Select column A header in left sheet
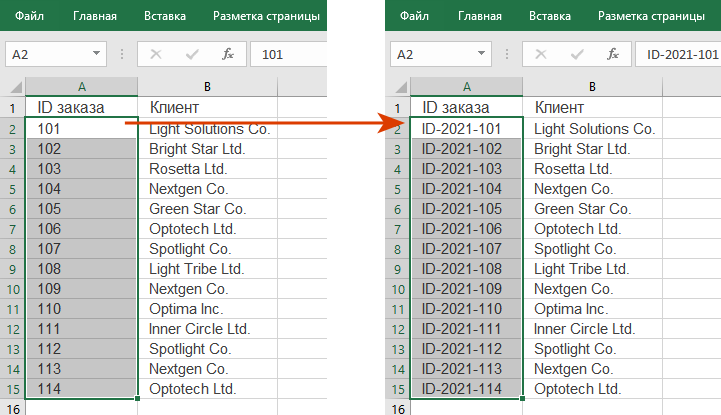The height and width of the screenshot is (415, 721). (x=81, y=86)
